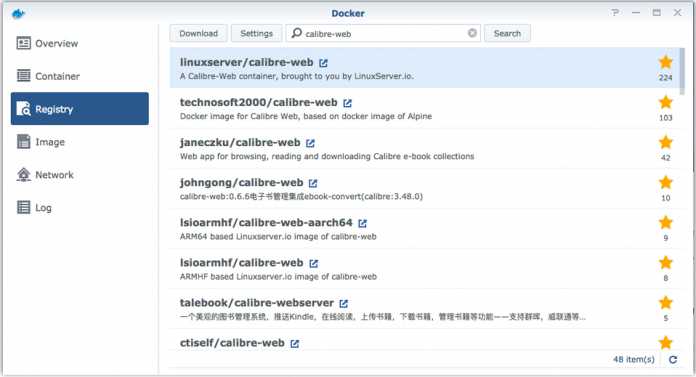Click the Network sidebar icon
Screen dimensions: 696x377
click(24, 175)
